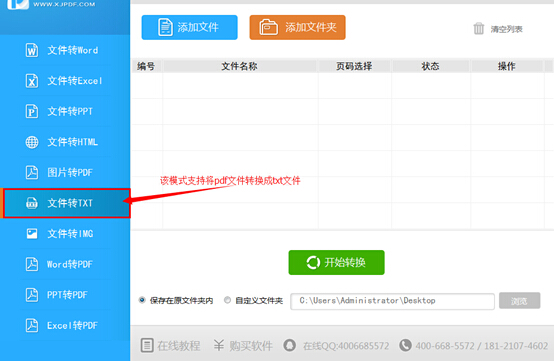Click the www.xjpdf.com logo

(x=51, y=5)
